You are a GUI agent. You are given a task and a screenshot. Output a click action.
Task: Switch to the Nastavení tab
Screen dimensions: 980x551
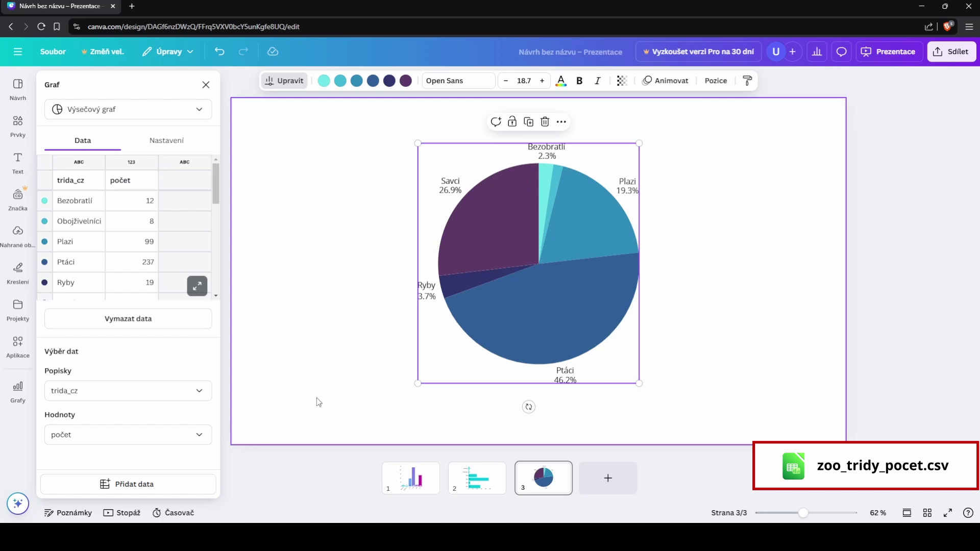click(166, 140)
